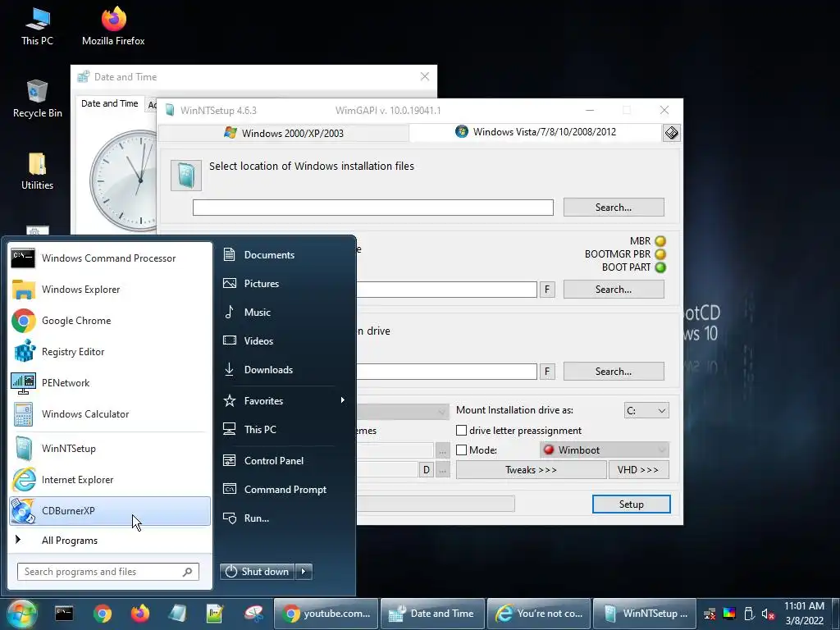Click the Windows installation files location field
The image size is (840, 630).
pyautogui.click(x=373, y=208)
